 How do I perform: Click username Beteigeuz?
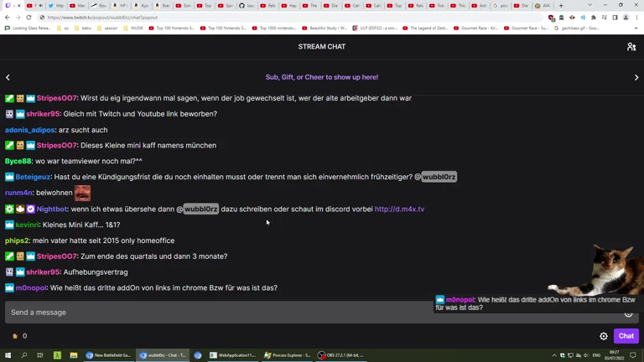[33, 177]
